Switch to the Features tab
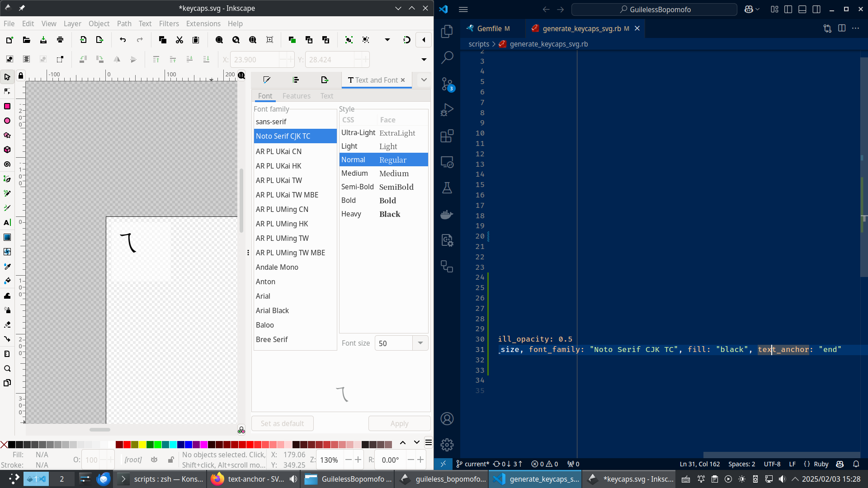 click(296, 96)
